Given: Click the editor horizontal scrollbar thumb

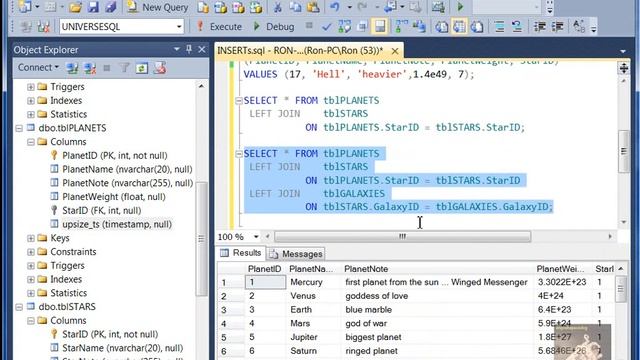Looking at the screenshot, I should (402, 236).
